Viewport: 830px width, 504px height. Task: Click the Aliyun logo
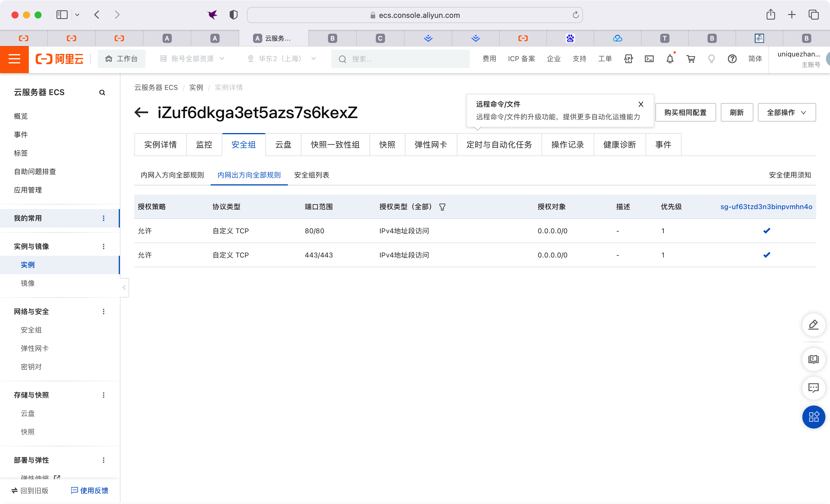(x=60, y=59)
